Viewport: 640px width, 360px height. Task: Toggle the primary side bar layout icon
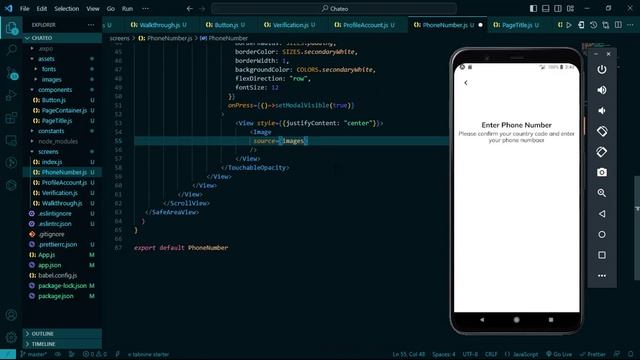533,9
